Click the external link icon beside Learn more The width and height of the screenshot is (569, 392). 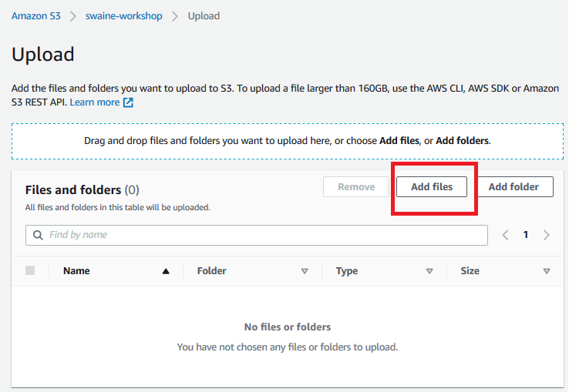(128, 102)
